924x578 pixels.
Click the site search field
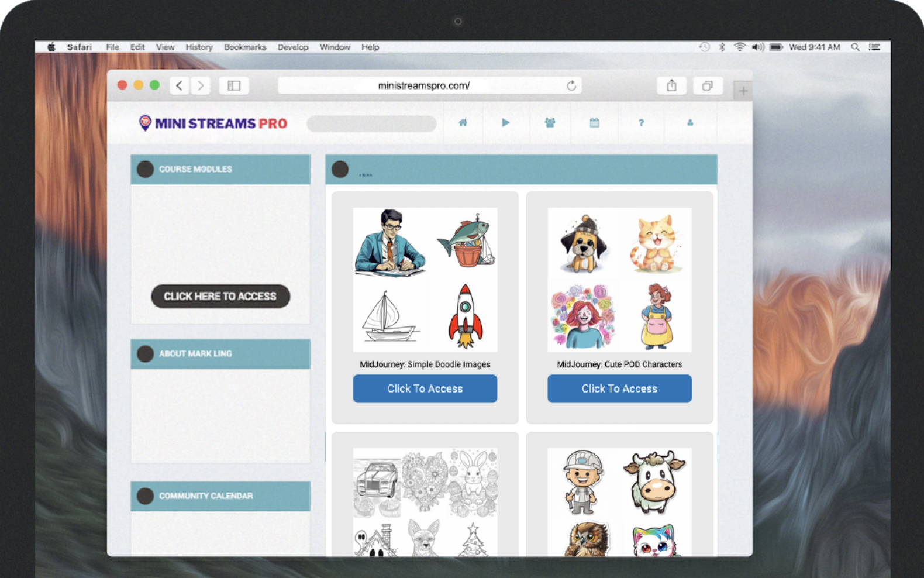(x=371, y=123)
